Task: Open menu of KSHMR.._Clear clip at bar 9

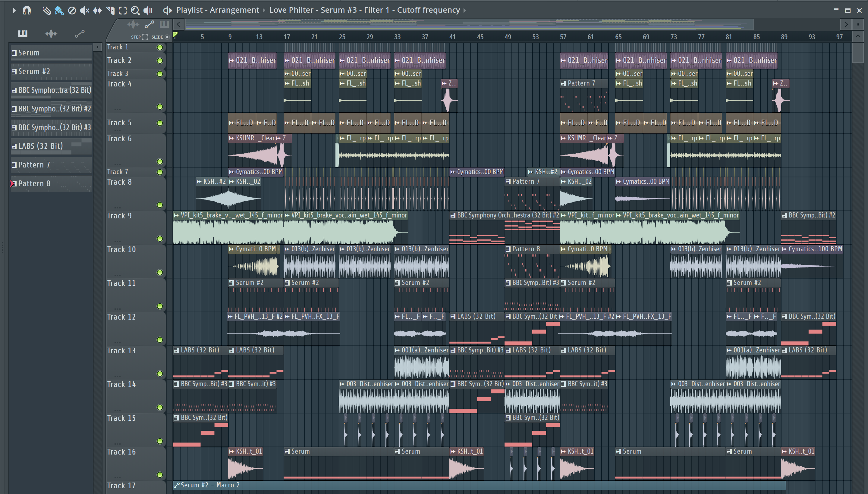Action: [x=231, y=138]
